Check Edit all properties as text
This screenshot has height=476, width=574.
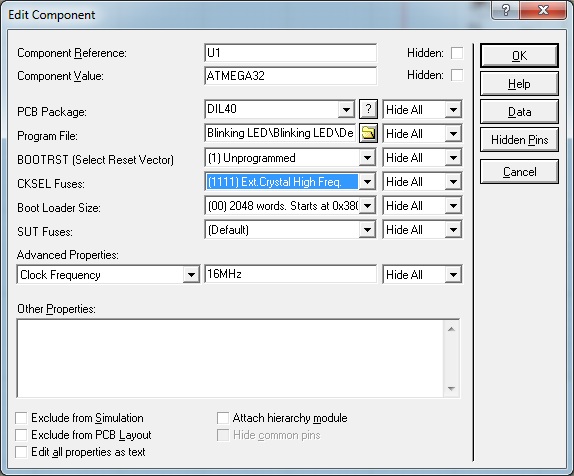coord(21,452)
